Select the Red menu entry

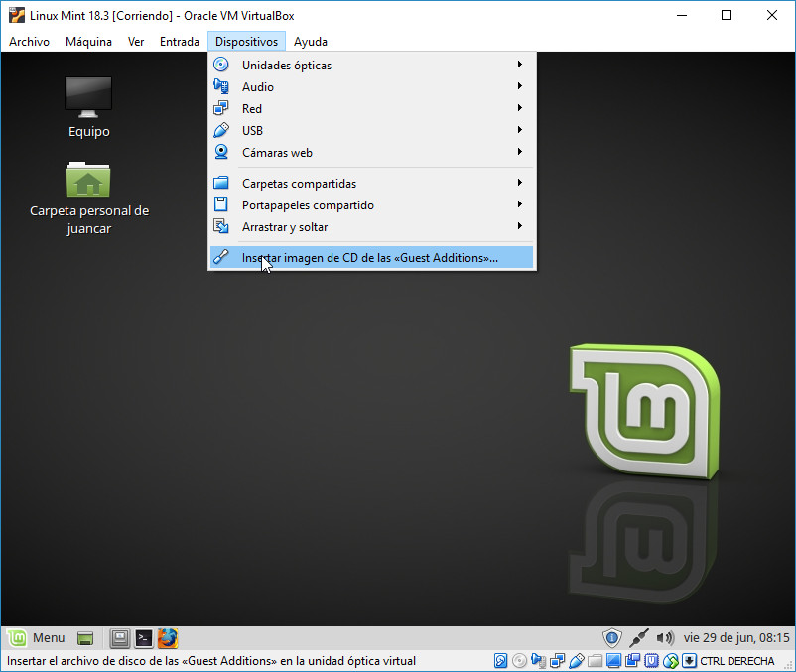371,108
